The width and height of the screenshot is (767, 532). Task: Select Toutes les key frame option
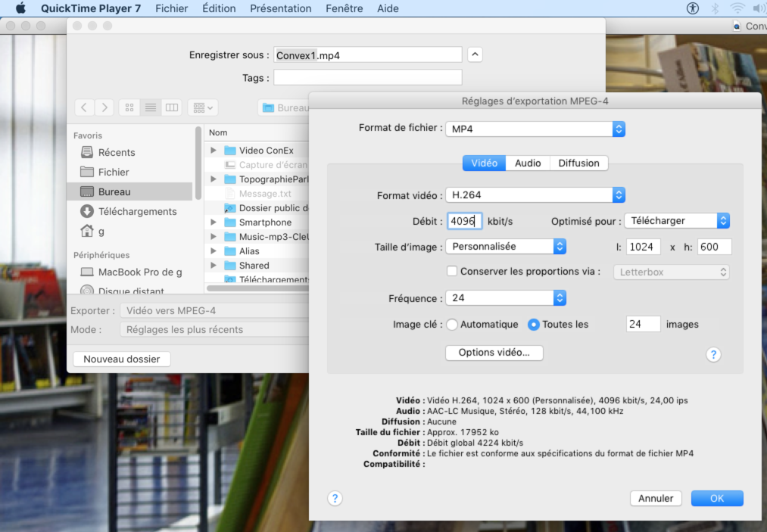click(534, 324)
